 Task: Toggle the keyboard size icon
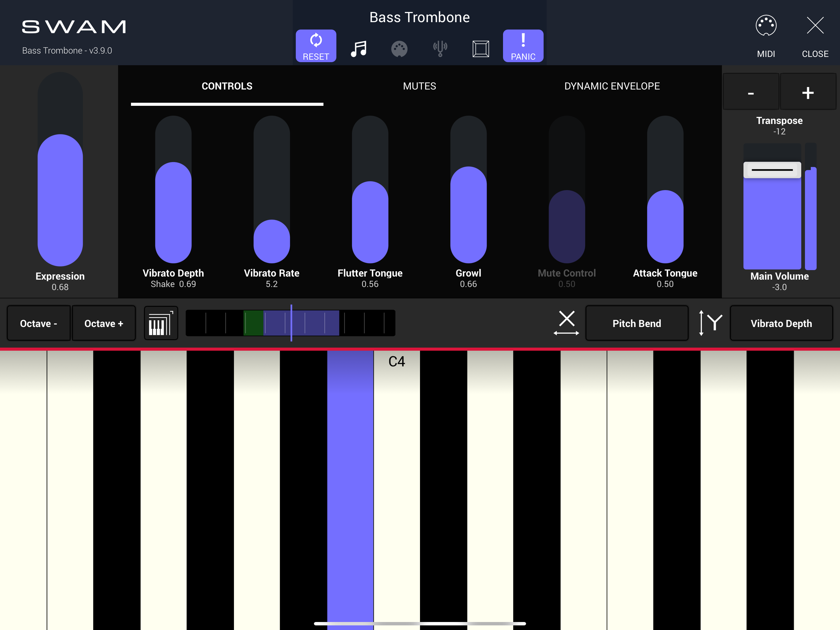161,323
